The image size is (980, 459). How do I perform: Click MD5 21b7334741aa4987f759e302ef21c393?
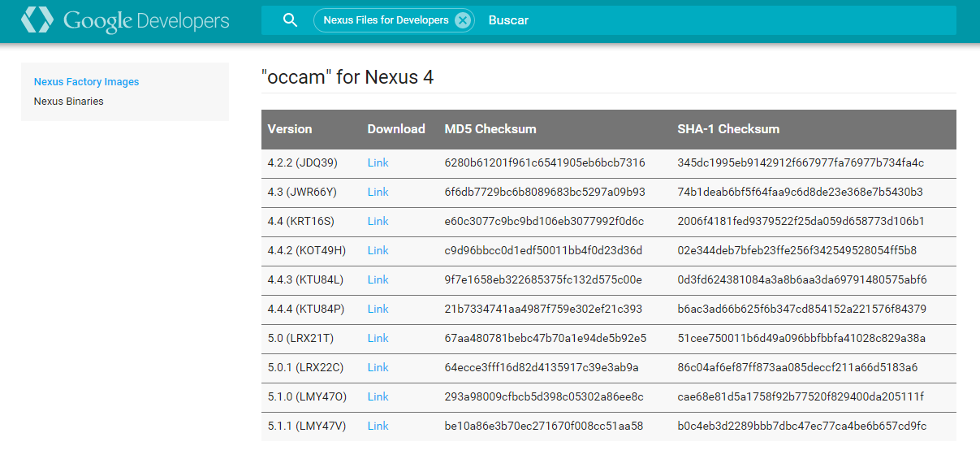(543, 309)
